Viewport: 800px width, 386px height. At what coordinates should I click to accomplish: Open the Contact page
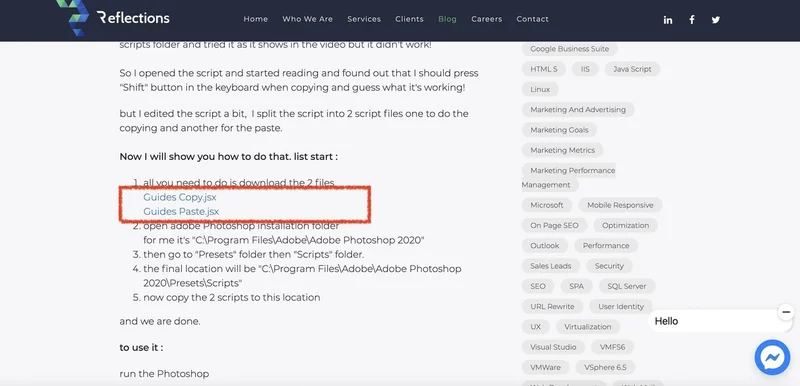pyautogui.click(x=533, y=19)
